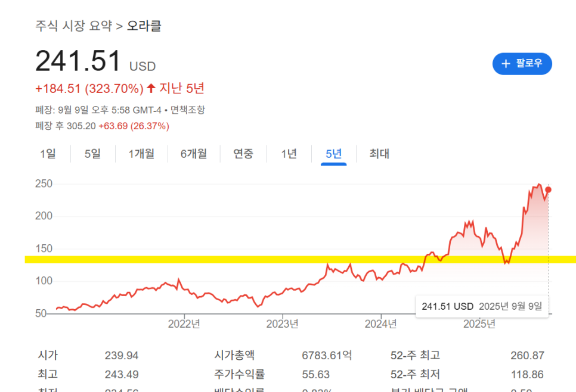
Task: Click the 주가수익률 label
Action: click(240, 374)
